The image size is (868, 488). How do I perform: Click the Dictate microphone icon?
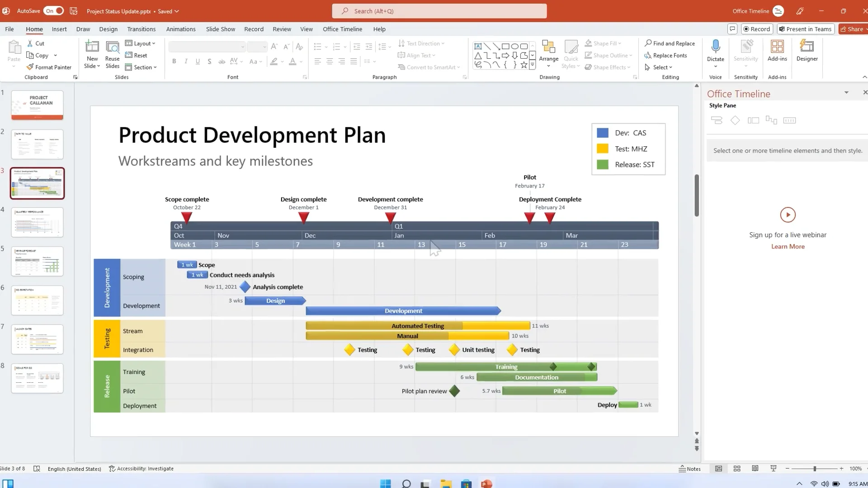[715, 47]
